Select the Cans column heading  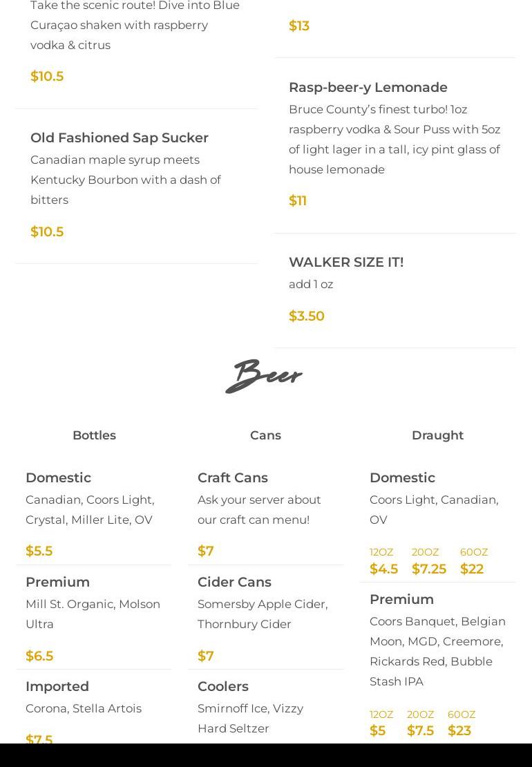click(x=265, y=435)
